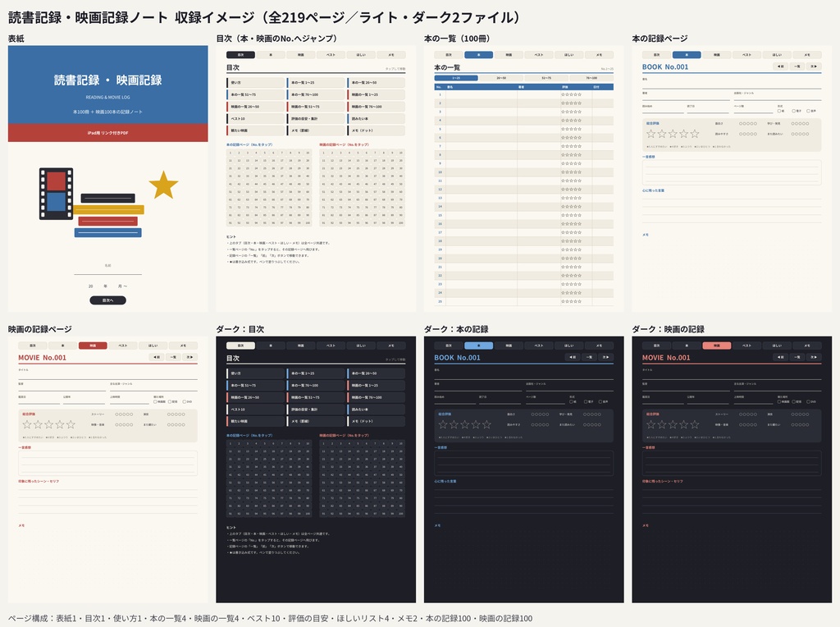Click the title field on light book record page
Image resolution: width=840 pixels, height=627 pixels.
732,84
